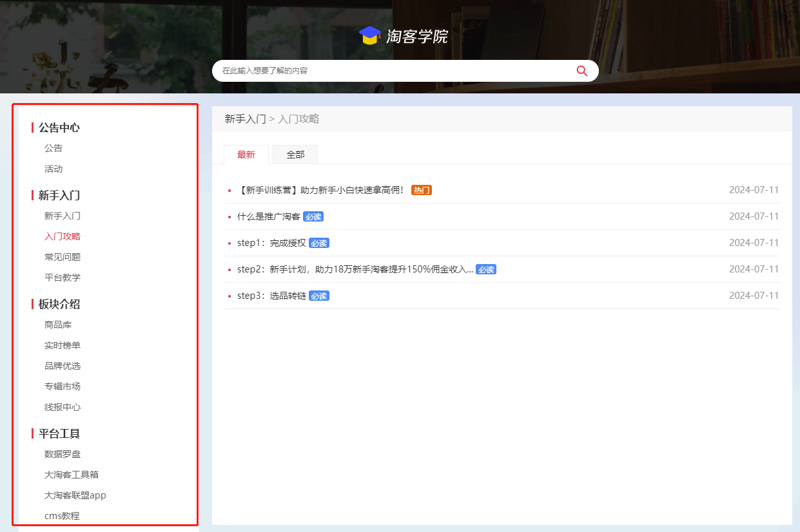Open the step3：选品转链 article
Screen dimensions: 800x532
pyautogui.click(x=271, y=296)
